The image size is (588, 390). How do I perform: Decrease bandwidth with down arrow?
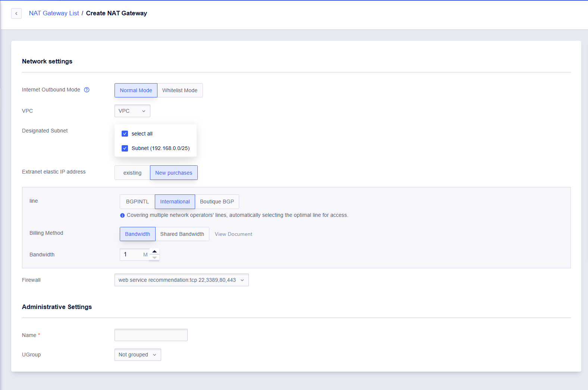[x=154, y=258]
